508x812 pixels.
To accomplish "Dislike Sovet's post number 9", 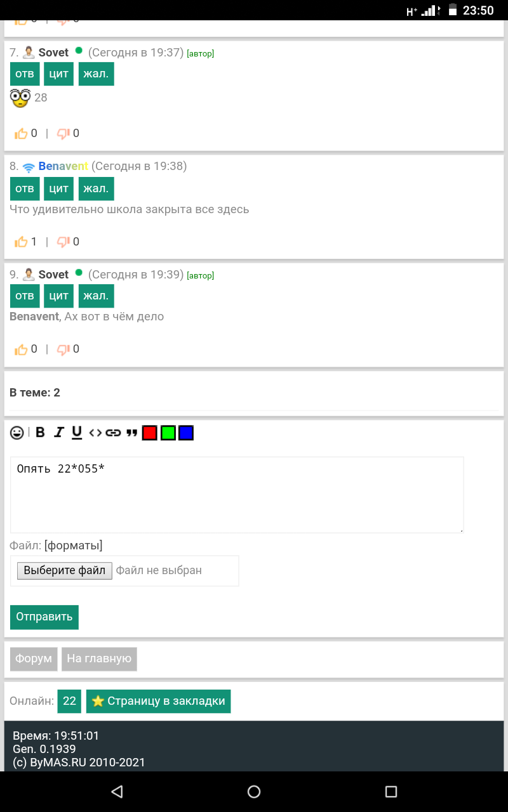I will coord(63,349).
